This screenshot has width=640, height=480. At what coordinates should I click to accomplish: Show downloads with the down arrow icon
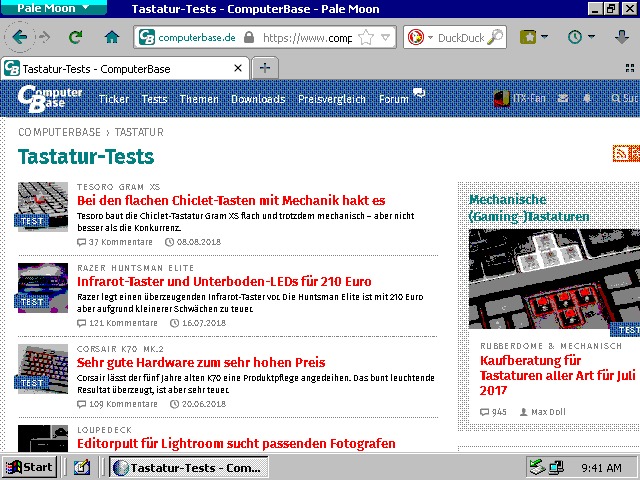621,38
